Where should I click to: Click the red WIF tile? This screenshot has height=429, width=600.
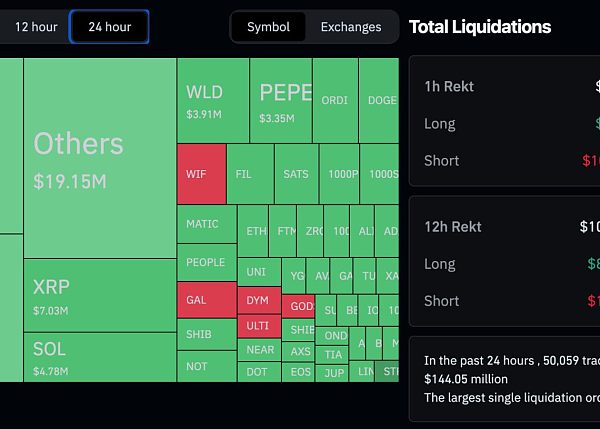[x=201, y=174]
